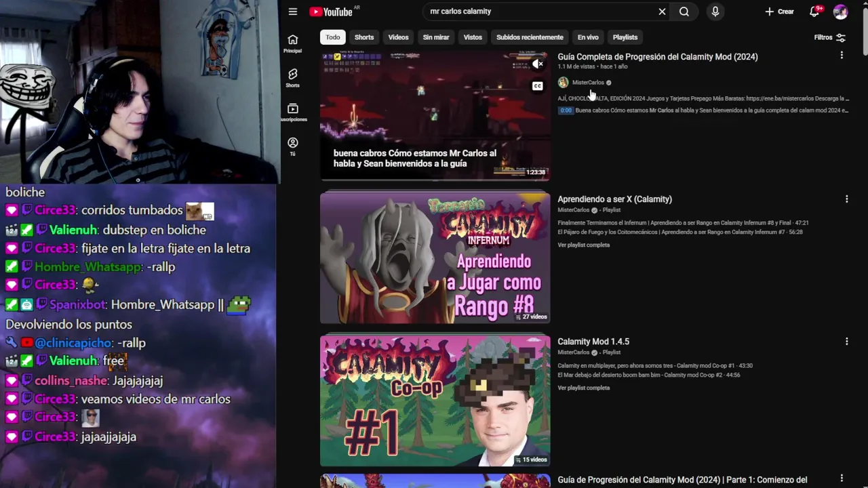Go to Principal home in the sidebar
Screen dimensions: 868x488
[x=293, y=43]
